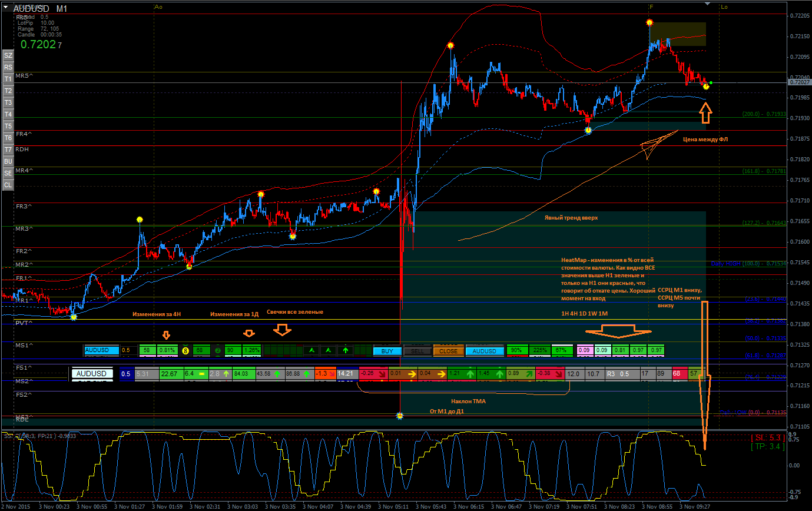This screenshot has width=812, height=511.
Task: Click the 0.01 cell with the yellow right arrow
Action: [x=403, y=374]
